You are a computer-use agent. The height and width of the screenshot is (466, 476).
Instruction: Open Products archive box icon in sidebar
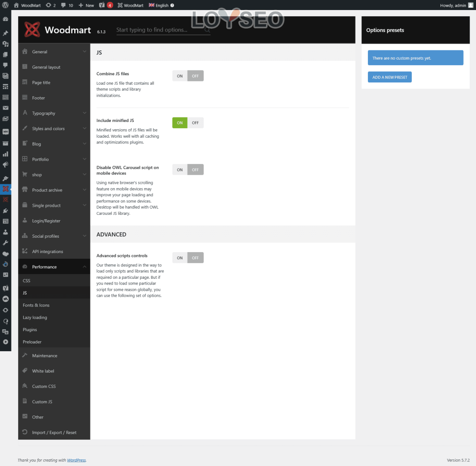(x=5, y=143)
